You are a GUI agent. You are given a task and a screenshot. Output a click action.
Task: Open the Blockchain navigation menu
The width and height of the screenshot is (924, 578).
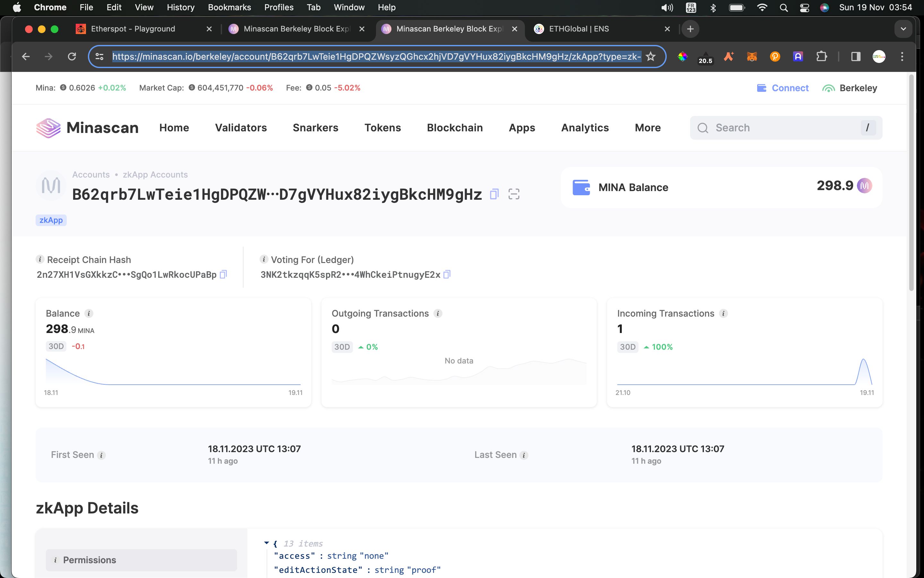click(x=455, y=128)
